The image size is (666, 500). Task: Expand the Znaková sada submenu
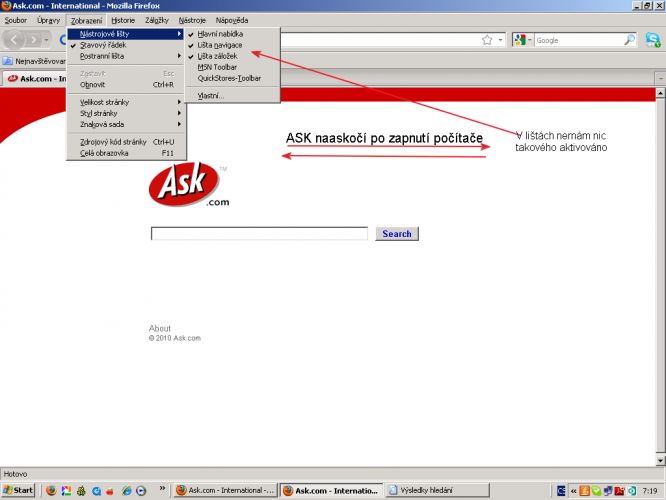point(126,124)
